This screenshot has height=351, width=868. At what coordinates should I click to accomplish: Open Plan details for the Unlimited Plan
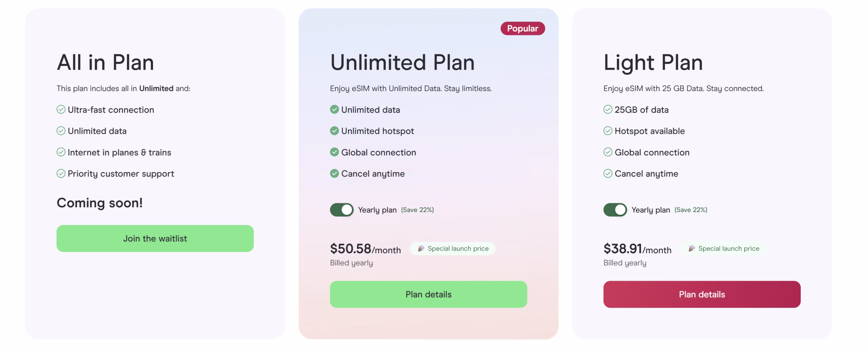point(428,294)
